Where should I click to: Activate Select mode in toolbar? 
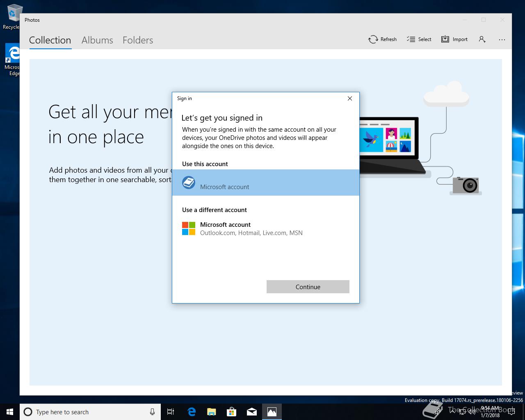(x=419, y=39)
